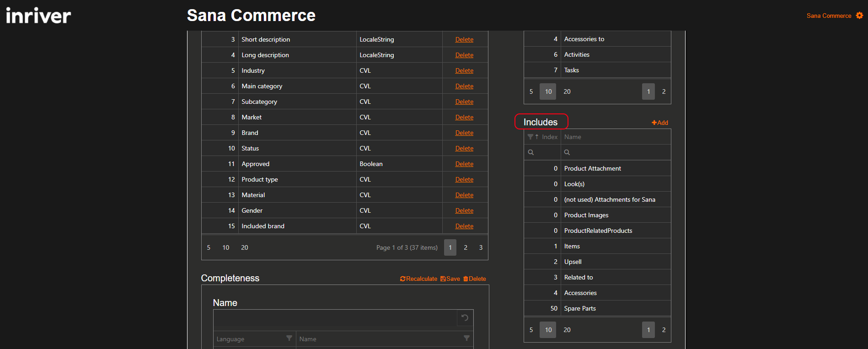Delete the Included brand field row
This screenshot has height=349, width=868.
tap(464, 226)
